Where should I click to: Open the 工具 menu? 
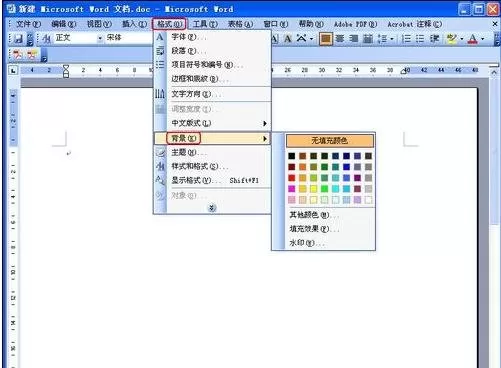click(x=205, y=24)
